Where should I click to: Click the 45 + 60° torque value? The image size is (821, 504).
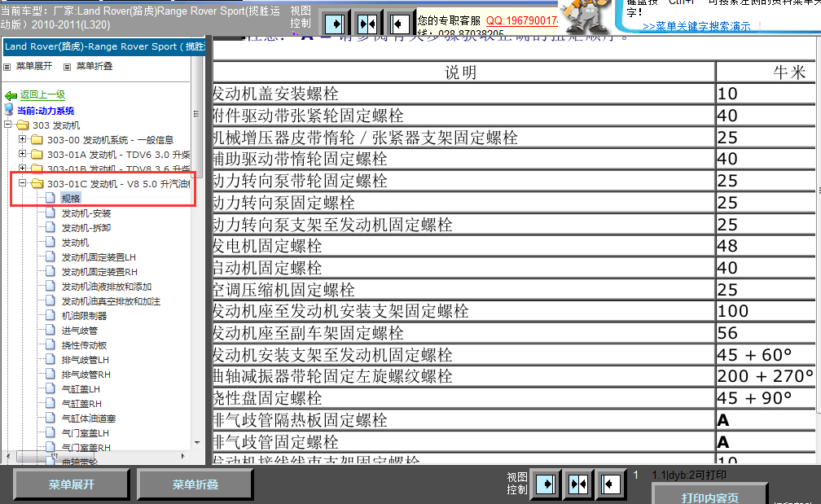click(x=754, y=355)
